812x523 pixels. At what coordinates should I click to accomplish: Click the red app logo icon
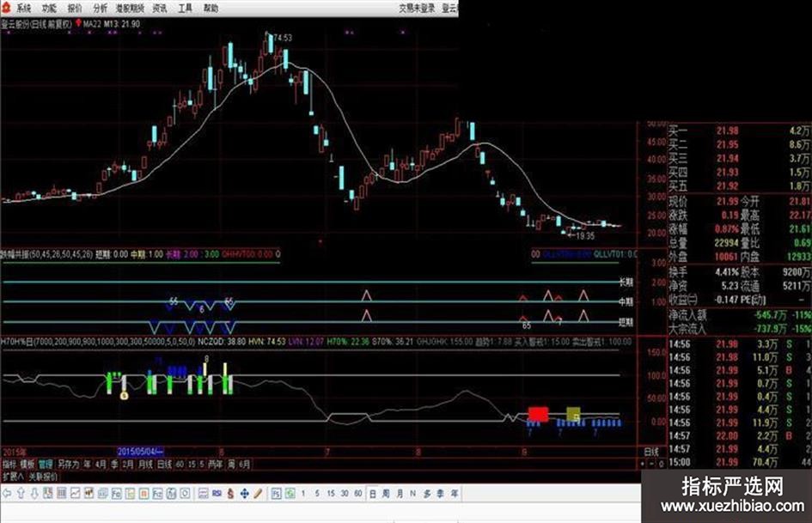[6, 7]
